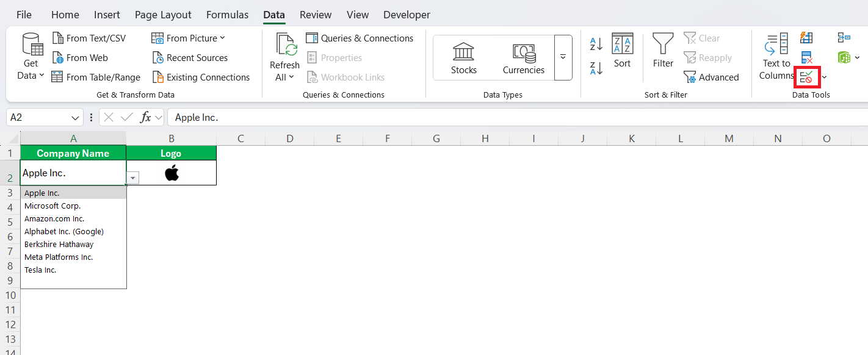
Task: Click the Clear filter command
Action: [702, 38]
